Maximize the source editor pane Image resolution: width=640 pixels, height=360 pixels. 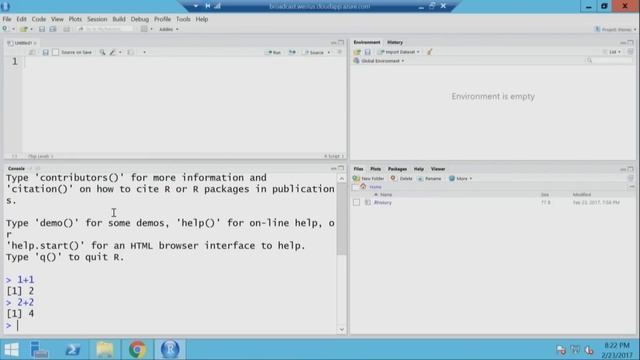341,42
